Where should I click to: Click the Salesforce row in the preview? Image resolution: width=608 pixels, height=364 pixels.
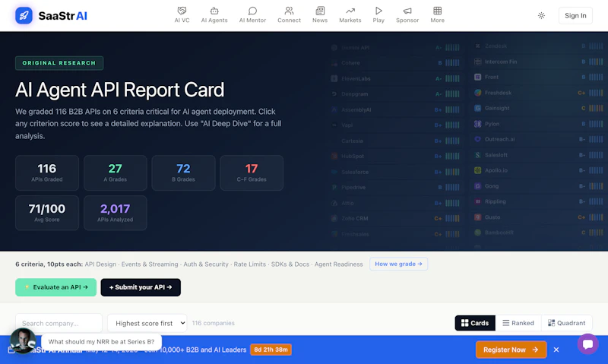(x=395, y=172)
